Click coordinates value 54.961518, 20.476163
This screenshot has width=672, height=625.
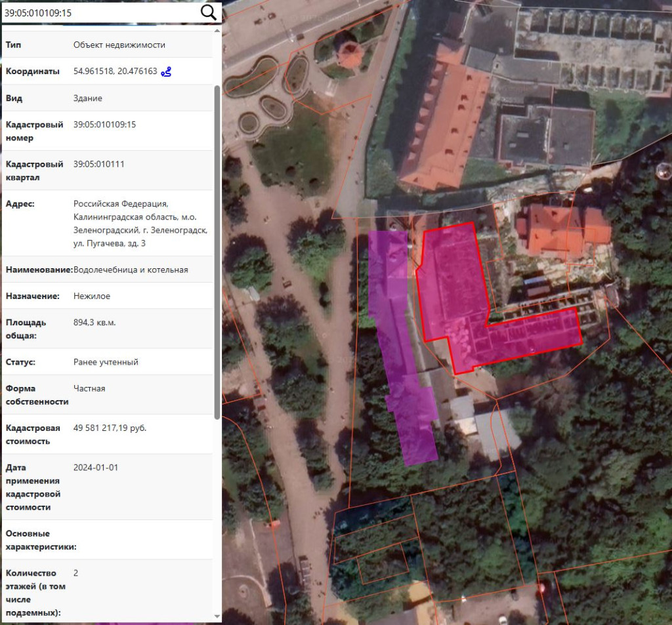click(115, 71)
